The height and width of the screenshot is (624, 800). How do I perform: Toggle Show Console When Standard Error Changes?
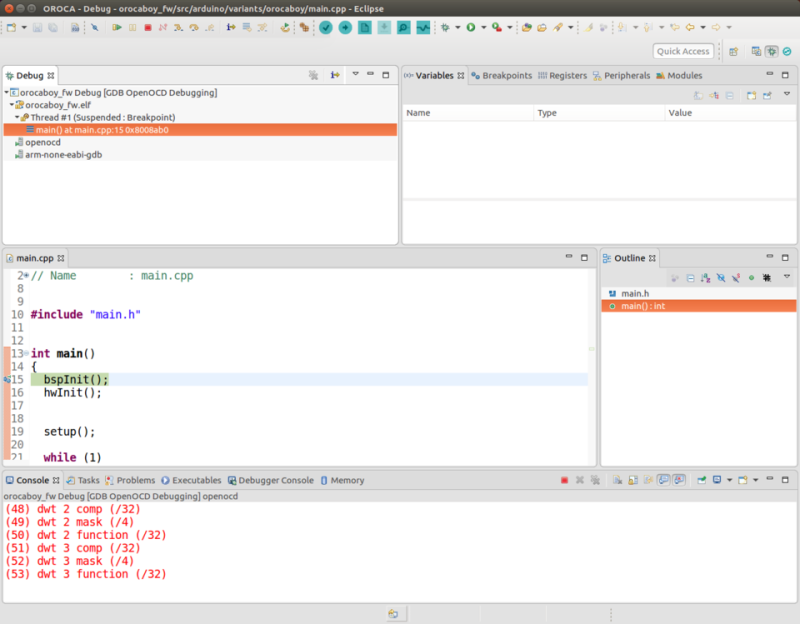[x=679, y=480]
